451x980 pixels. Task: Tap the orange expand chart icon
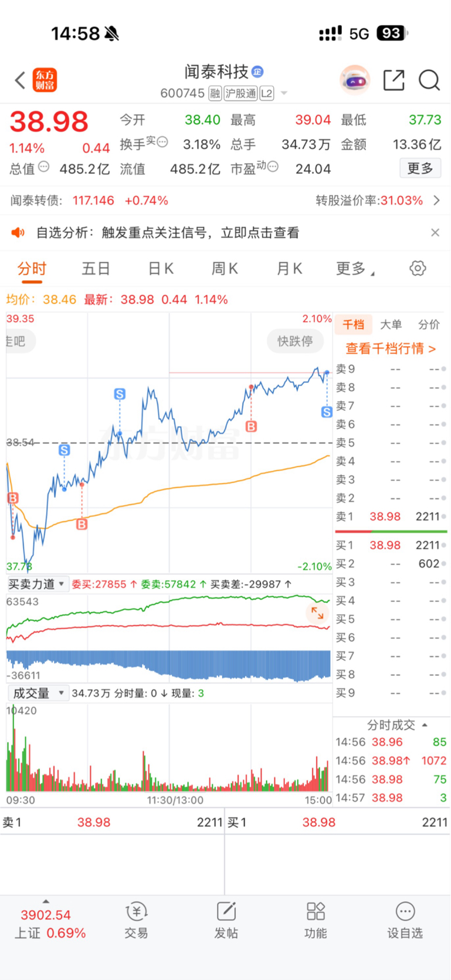point(317,613)
